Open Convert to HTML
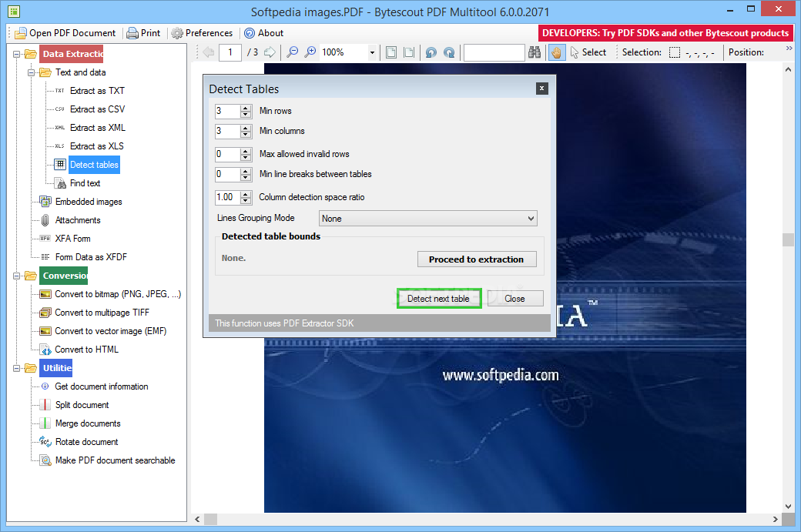The image size is (801, 532). click(86, 350)
